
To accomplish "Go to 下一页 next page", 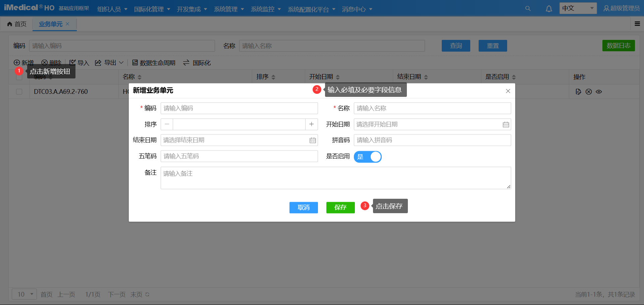I will point(117,294).
